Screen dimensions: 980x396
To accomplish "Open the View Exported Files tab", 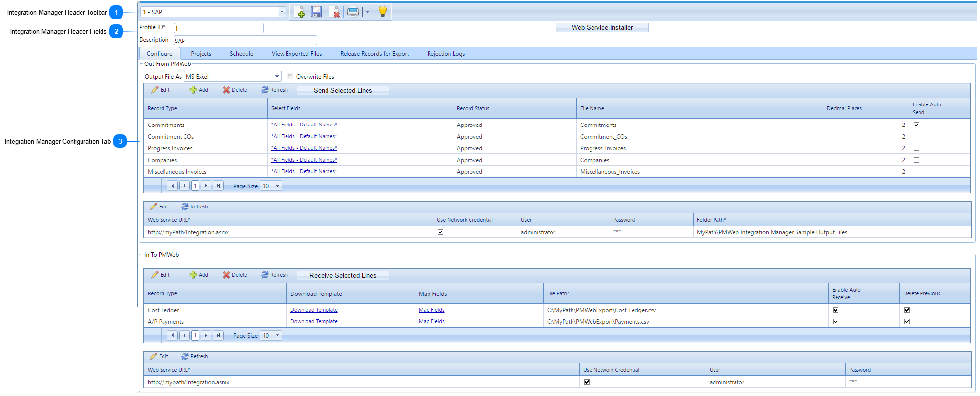I will pyautogui.click(x=297, y=54).
